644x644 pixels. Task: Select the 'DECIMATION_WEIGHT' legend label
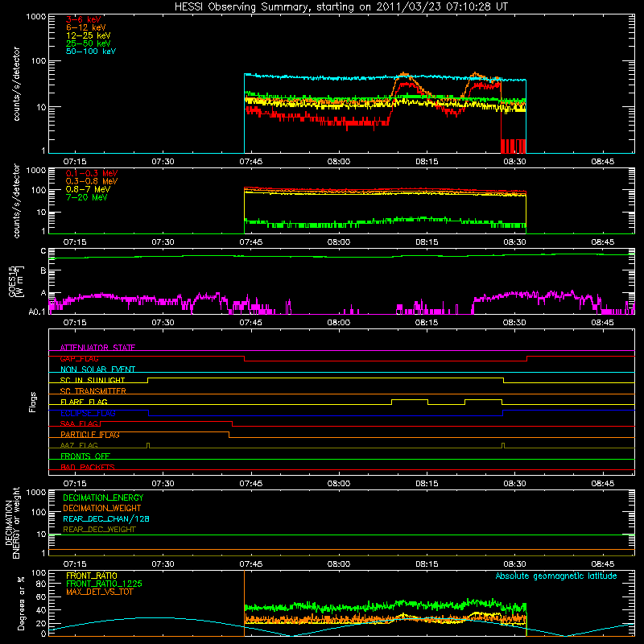coord(102,508)
